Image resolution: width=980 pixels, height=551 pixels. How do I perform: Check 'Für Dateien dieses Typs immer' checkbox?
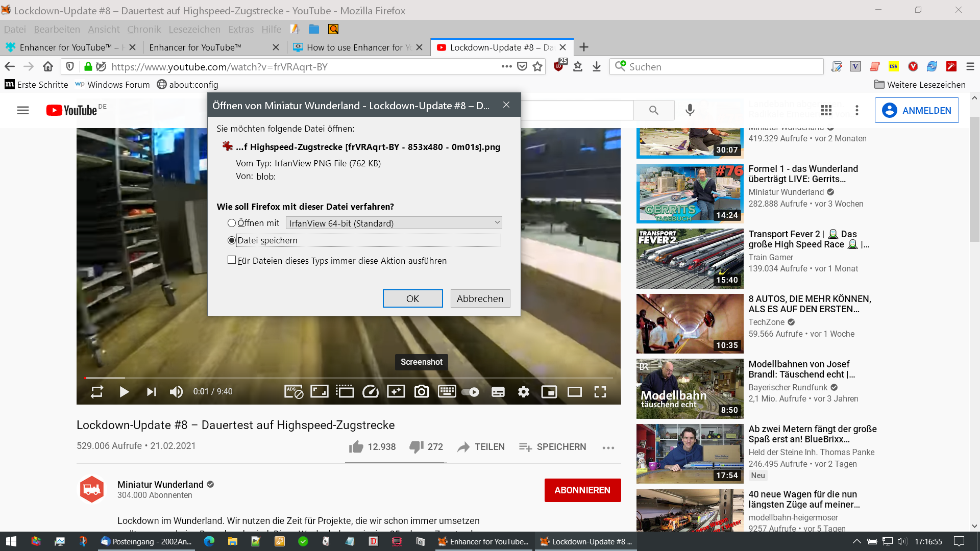[x=232, y=260]
